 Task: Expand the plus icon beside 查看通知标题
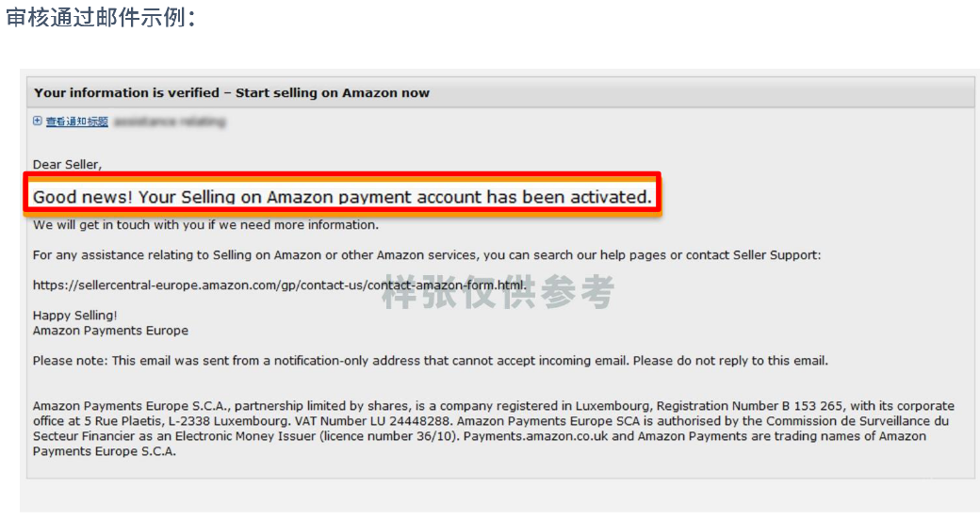point(38,122)
